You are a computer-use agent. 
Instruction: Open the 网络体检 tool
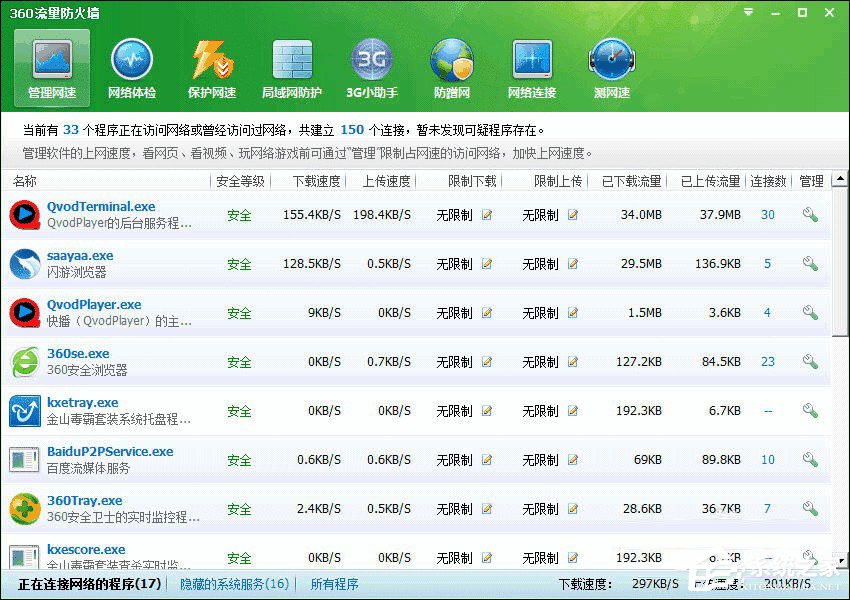pos(132,67)
